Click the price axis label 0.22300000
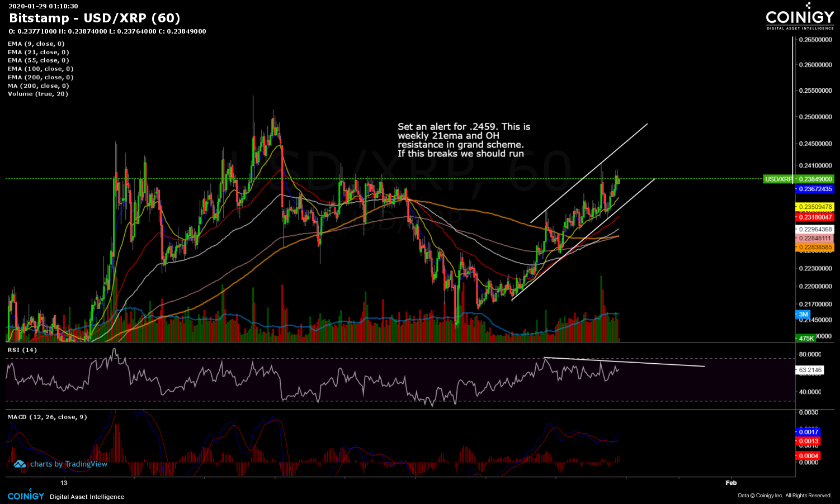This screenshot has width=840, height=504. pyautogui.click(x=815, y=268)
